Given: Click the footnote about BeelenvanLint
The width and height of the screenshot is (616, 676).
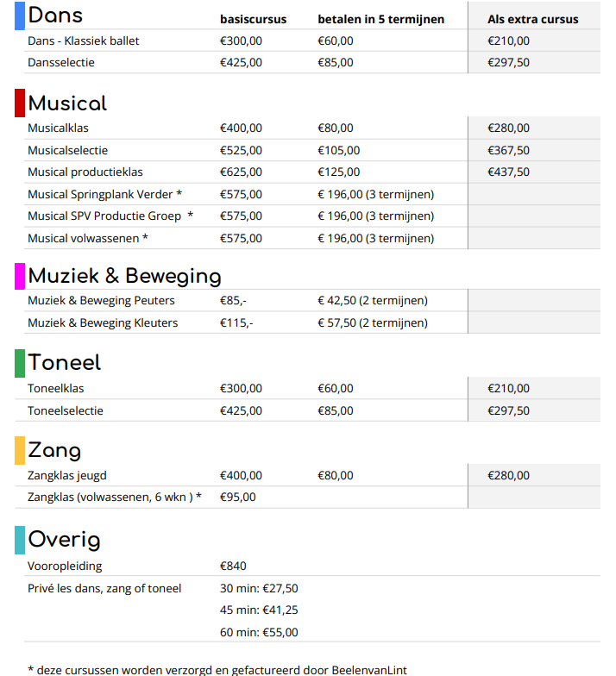Looking at the screenshot, I should click(217, 669).
